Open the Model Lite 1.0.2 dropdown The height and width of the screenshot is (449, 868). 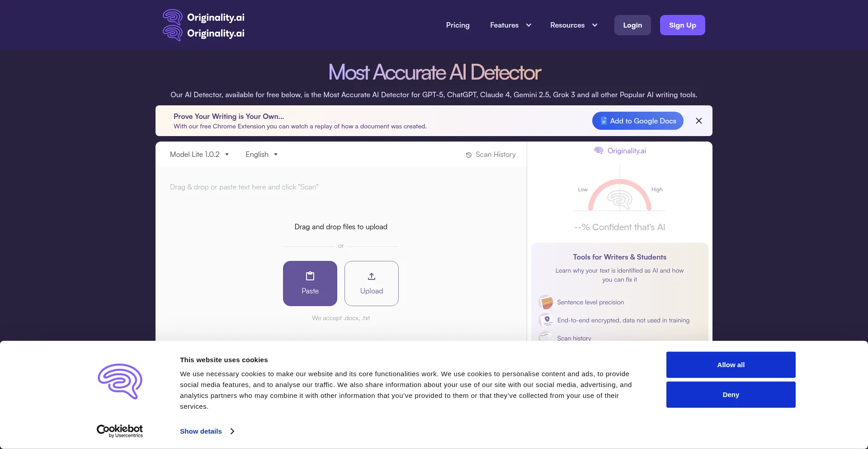(199, 155)
